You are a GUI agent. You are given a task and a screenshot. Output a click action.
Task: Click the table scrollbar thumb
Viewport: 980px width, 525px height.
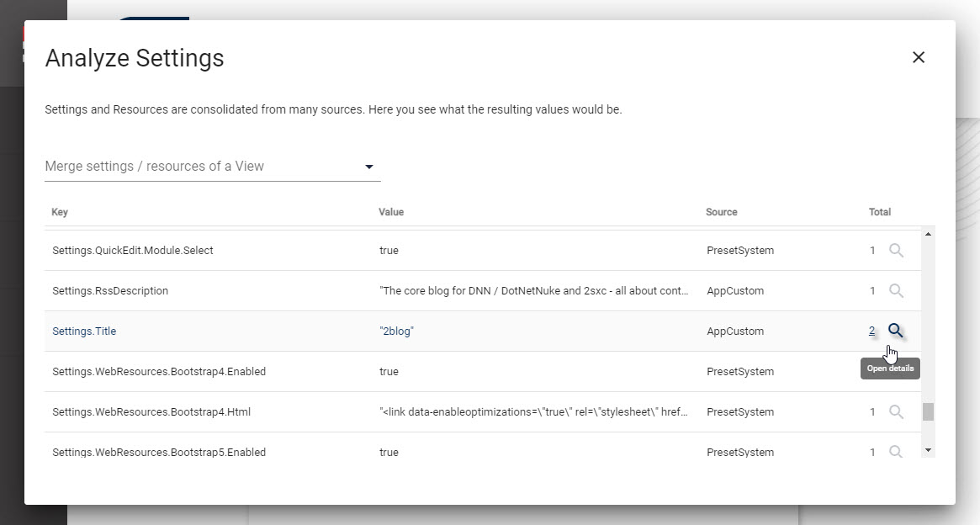tap(928, 412)
